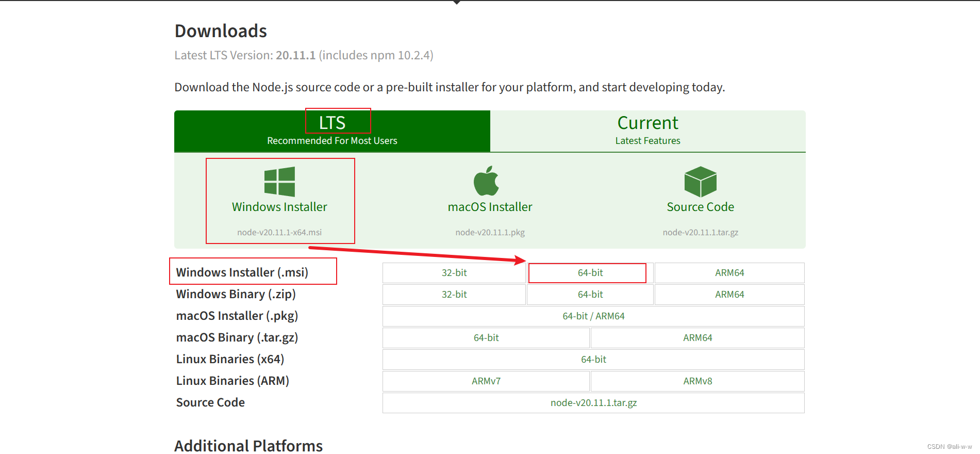Click the Additional Platforms heading
980x454 pixels.
click(x=248, y=446)
